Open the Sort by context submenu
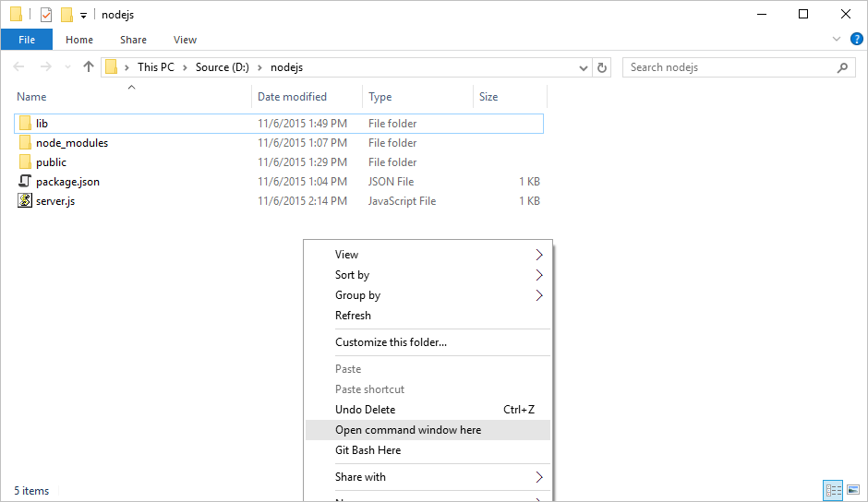This screenshot has height=502, width=868. coord(428,275)
